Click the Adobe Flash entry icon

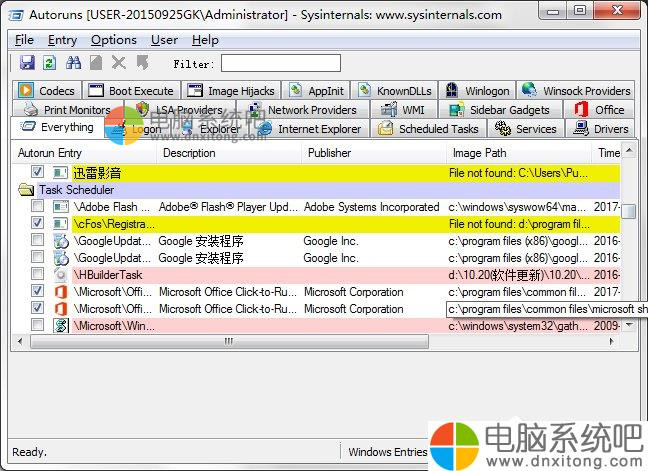click(61, 207)
